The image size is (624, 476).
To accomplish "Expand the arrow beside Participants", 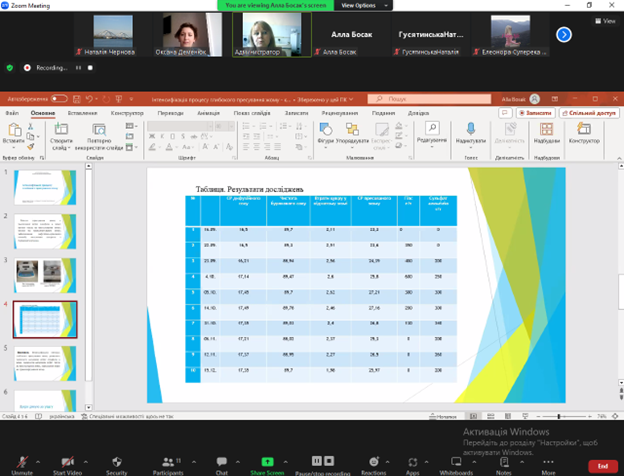I will click(x=194, y=462).
